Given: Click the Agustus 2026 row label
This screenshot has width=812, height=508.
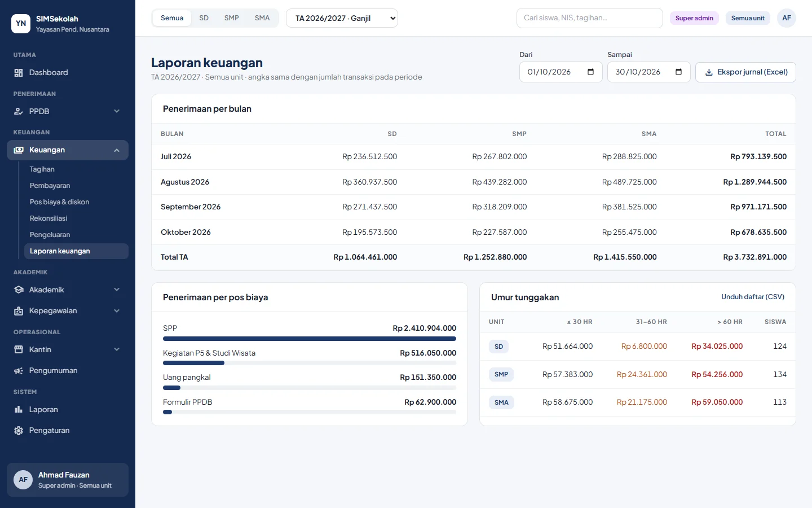Looking at the screenshot, I should (x=185, y=182).
